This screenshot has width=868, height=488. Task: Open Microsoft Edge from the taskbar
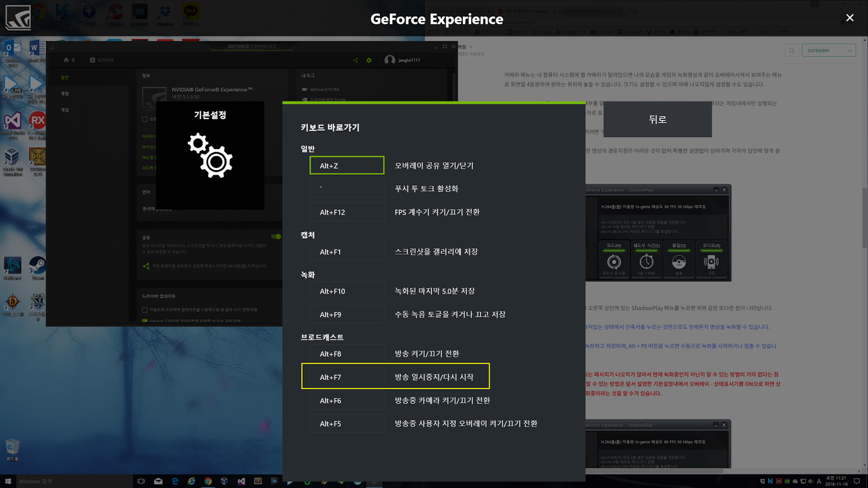[175, 481]
